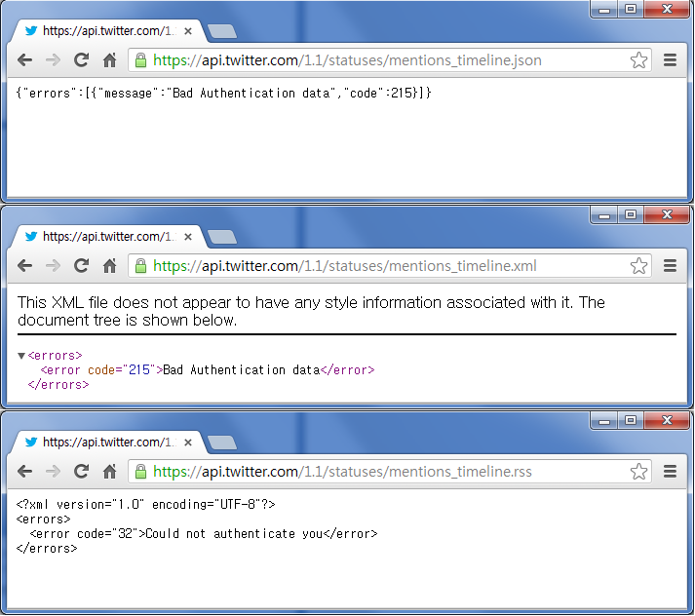Bookmark the mentions_timeline.rss page with star
Viewport: 695px width, 616px height.
click(638, 471)
